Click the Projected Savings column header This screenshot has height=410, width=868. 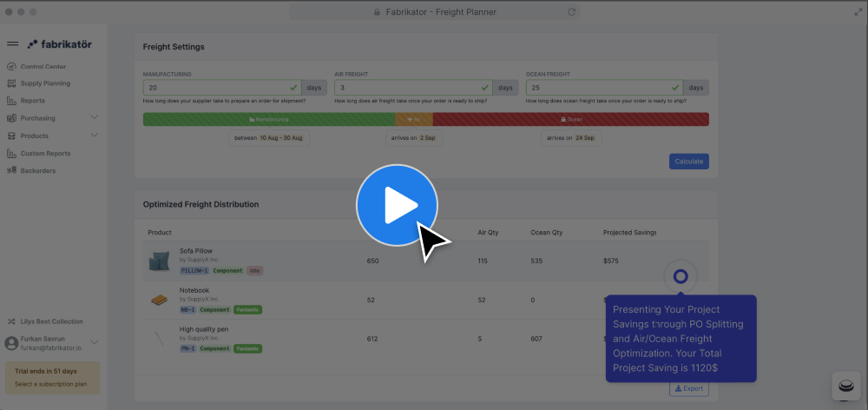pos(629,232)
